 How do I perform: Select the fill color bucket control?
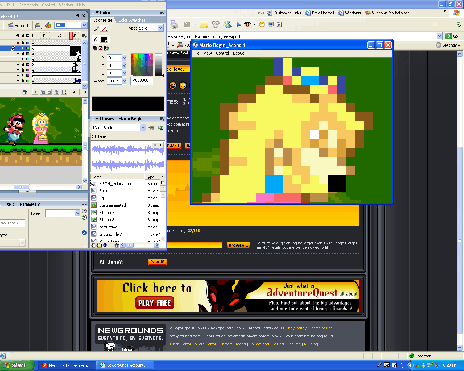point(96,40)
